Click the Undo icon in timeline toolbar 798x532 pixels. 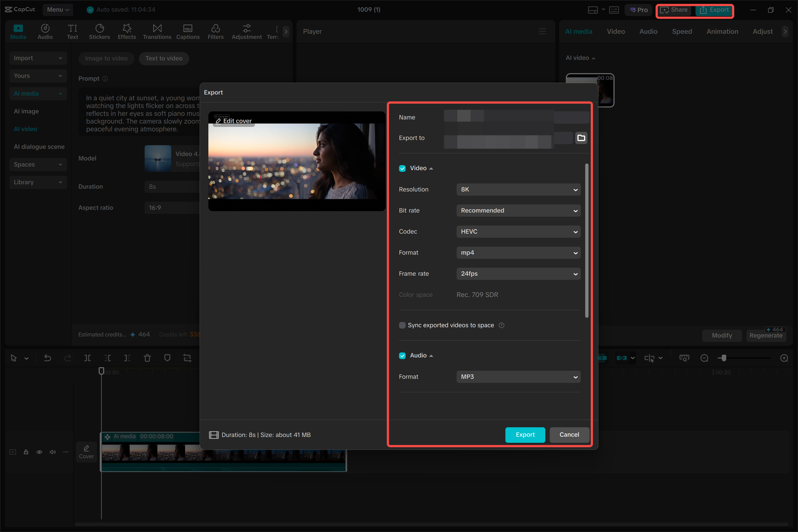point(47,358)
